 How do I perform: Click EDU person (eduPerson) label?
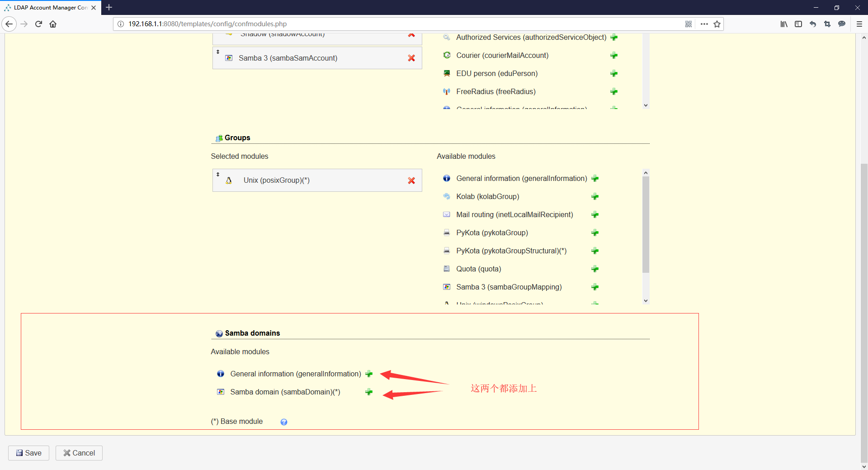click(497, 73)
